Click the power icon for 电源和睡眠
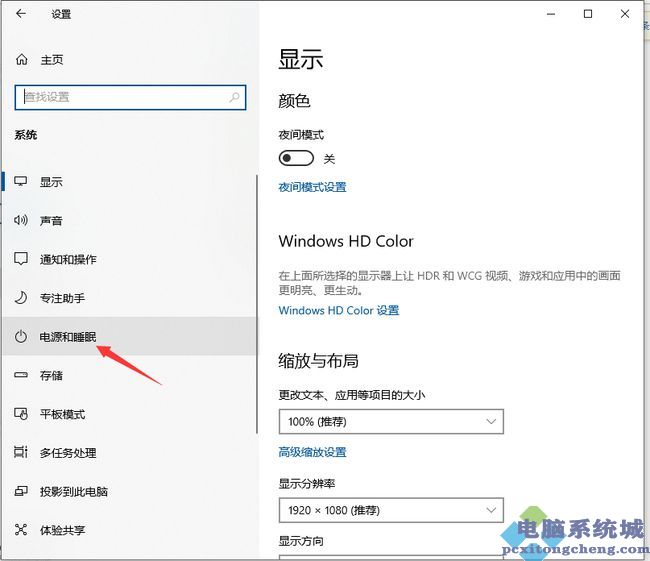 [21, 336]
